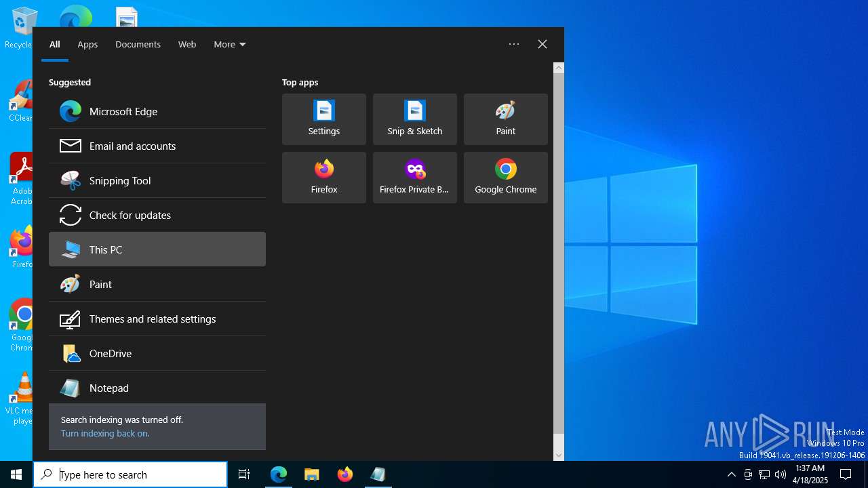Launch Notepad from Suggested list
The image size is (868, 488).
point(157,388)
